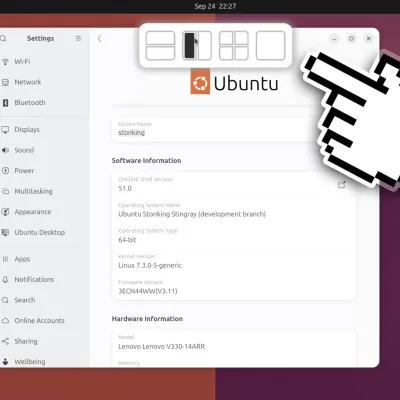The height and width of the screenshot is (400, 400).
Task: Choose the full-screen tiling layout
Action: pos(270,46)
